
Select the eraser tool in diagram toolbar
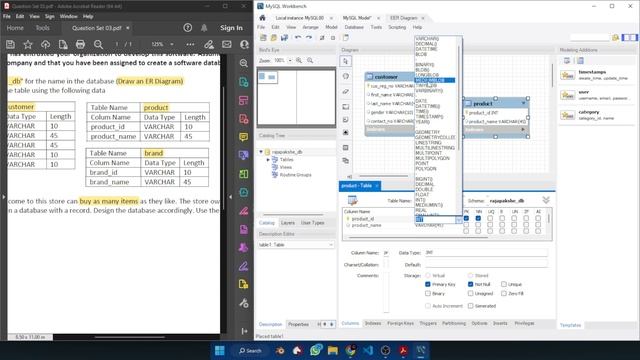[346, 91]
